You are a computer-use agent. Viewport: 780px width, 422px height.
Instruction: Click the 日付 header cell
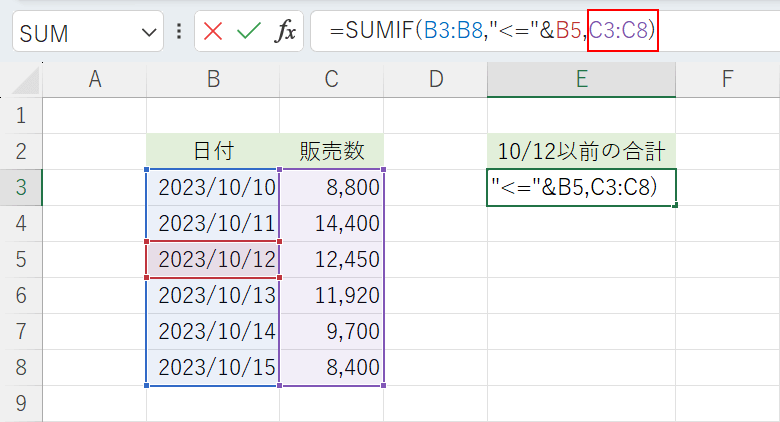pos(213,151)
